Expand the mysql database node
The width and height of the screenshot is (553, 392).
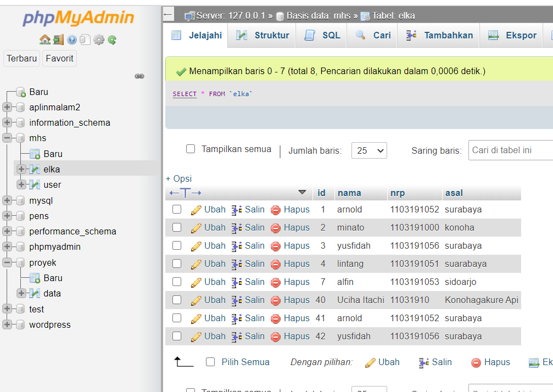click(x=7, y=200)
